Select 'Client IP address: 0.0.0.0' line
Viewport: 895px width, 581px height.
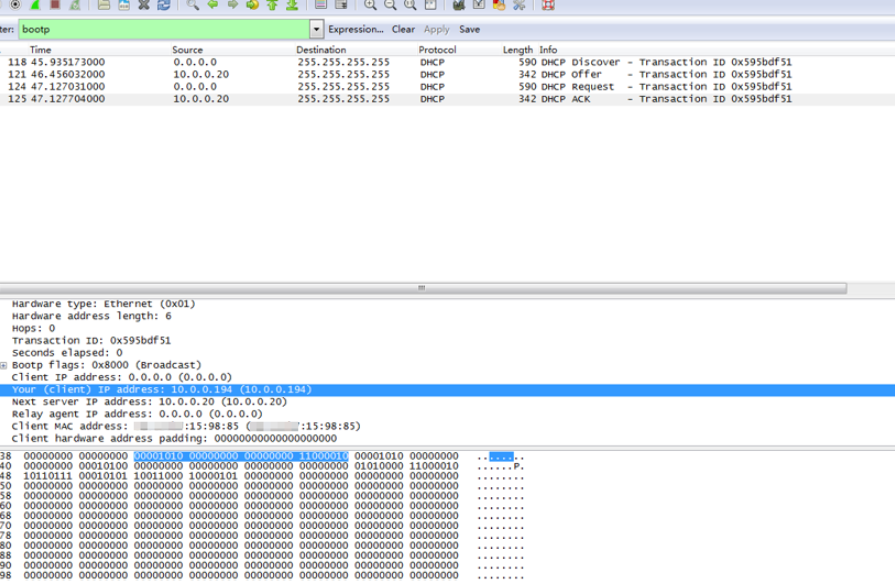coord(122,377)
